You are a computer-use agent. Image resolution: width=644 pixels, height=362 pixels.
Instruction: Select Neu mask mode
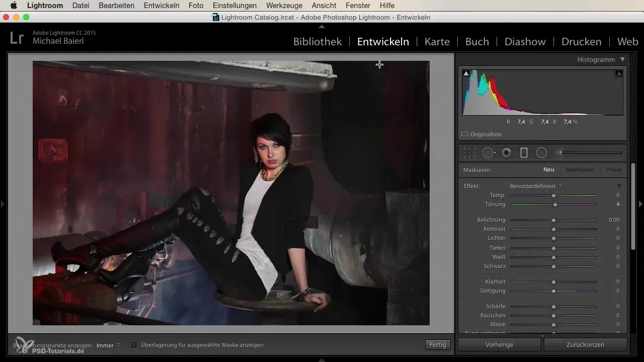548,170
